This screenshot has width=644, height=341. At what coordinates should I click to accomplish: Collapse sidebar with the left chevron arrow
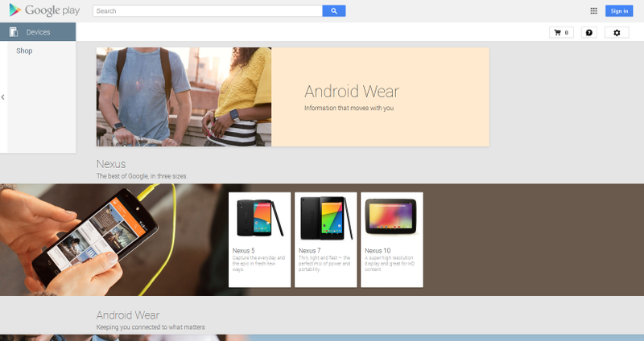pos(3,97)
